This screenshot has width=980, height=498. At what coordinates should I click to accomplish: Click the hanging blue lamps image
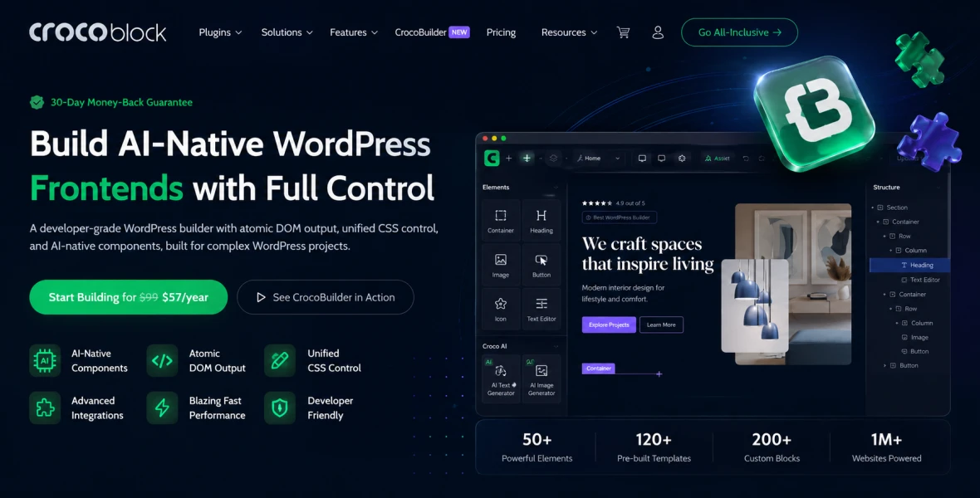755,305
